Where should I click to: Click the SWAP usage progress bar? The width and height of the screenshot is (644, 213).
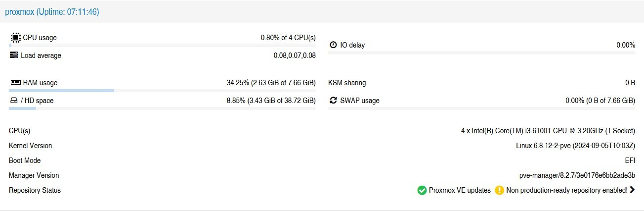pyautogui.click(x=481, y=108)
